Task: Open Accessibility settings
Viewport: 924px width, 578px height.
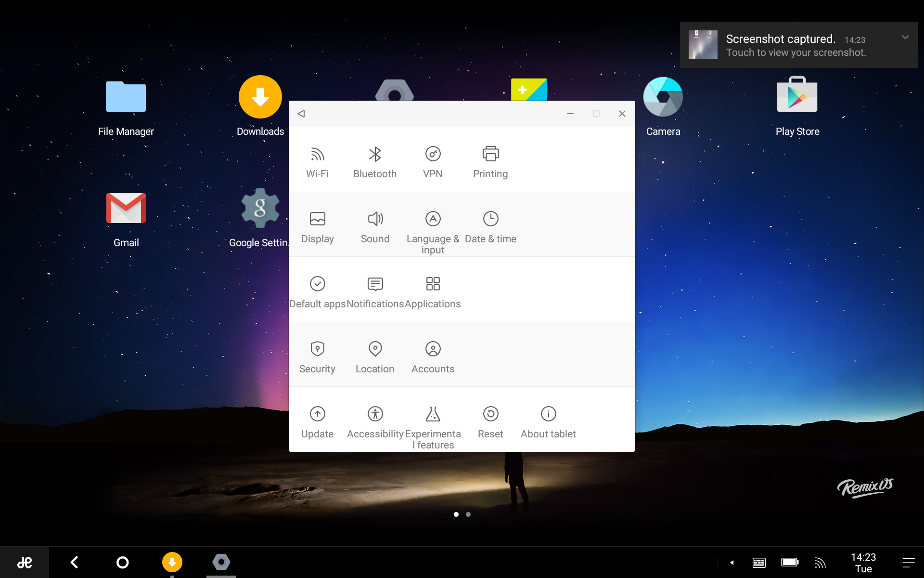Action: [x=375, y=421]
